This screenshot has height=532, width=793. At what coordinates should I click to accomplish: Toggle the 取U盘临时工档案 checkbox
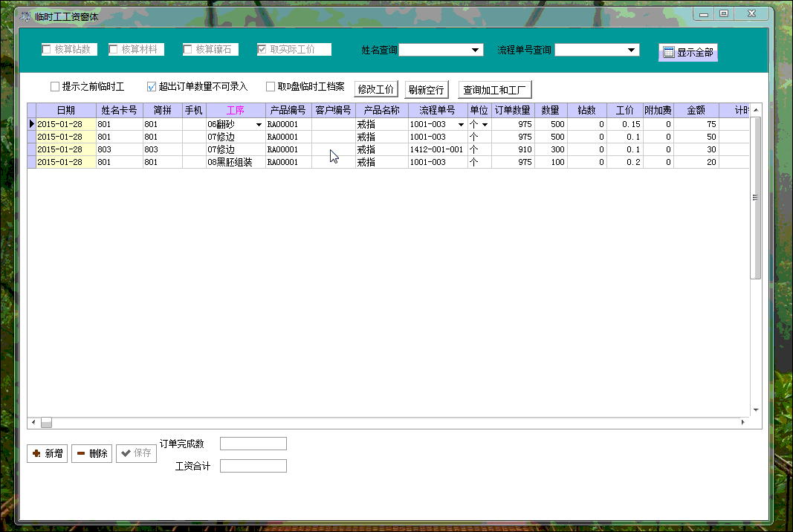pos(271,86)
